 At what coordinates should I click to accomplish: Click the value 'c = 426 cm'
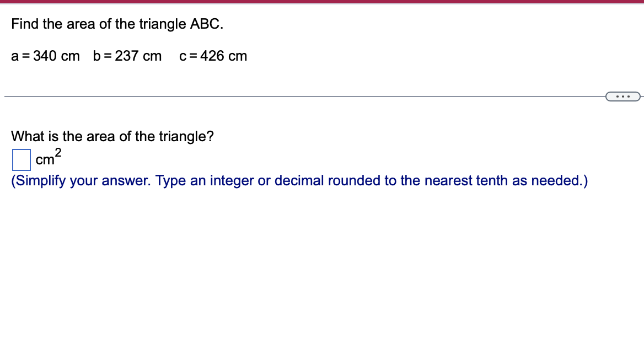click(x=213, y=56)
